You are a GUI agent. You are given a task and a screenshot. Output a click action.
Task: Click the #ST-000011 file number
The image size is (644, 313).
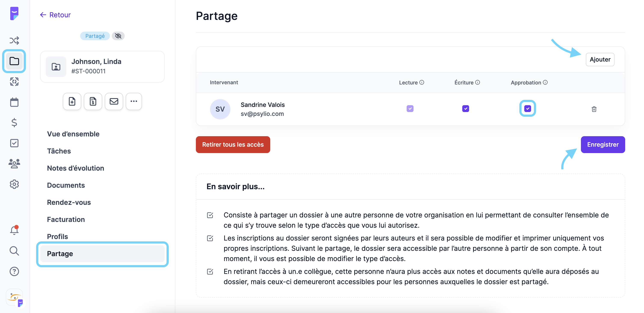[x=89, y=71]
